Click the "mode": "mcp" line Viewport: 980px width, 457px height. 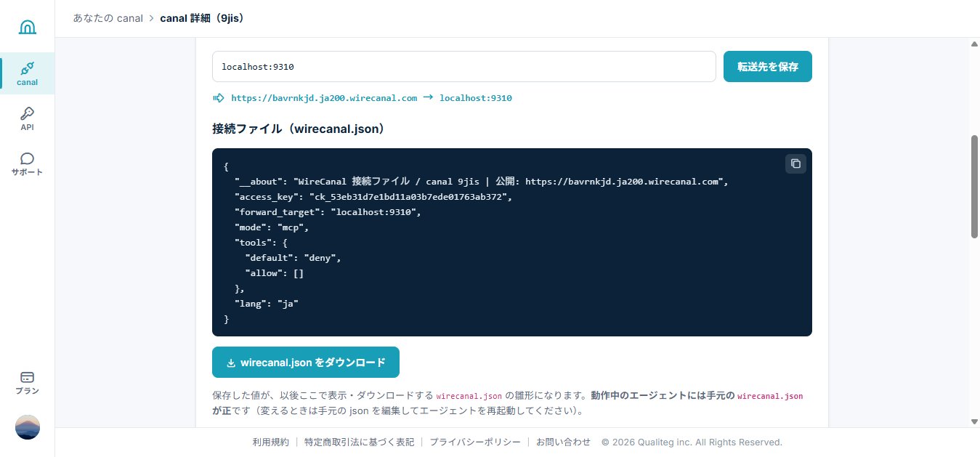271,227
